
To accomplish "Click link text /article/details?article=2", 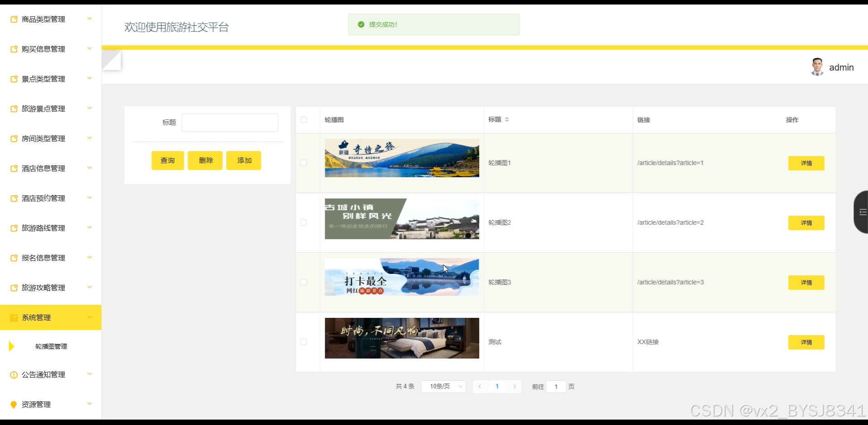I will [x=670, y=222].
